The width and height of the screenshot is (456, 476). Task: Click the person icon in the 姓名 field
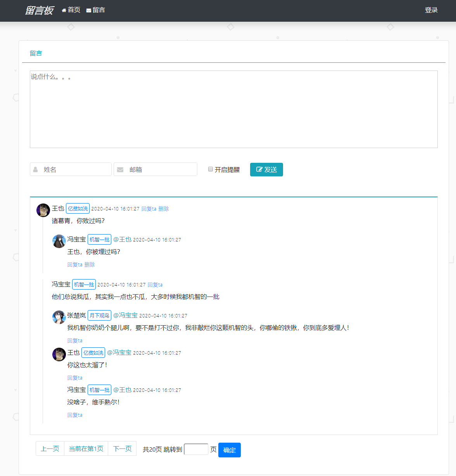click(35, 169)
